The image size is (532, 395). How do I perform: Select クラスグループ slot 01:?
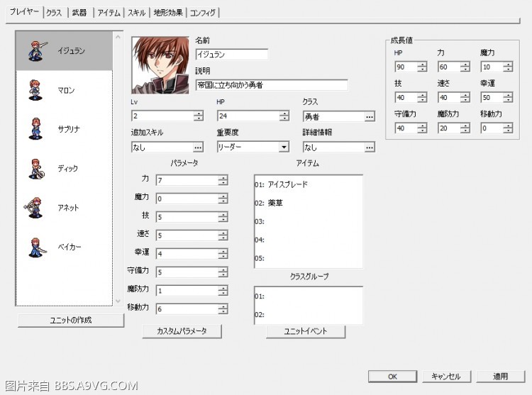[x=308, y=296]
